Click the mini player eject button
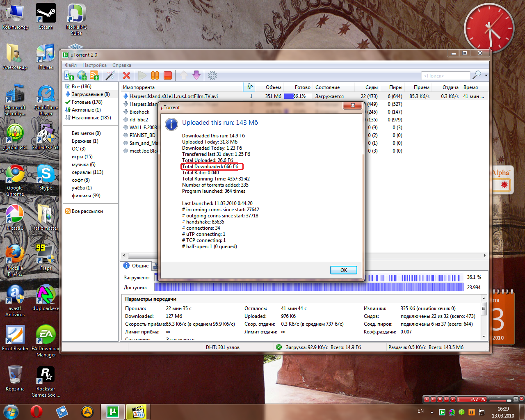 click(516, 399)
